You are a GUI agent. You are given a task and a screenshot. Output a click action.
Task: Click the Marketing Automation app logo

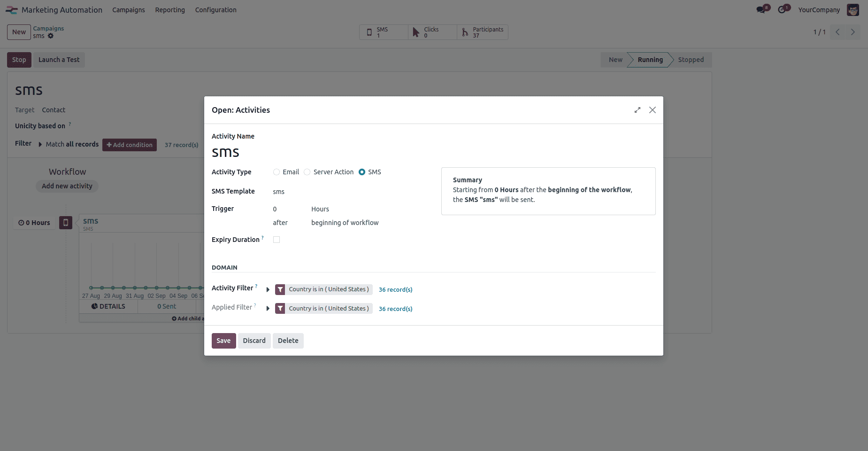click(x=12, y=10)
